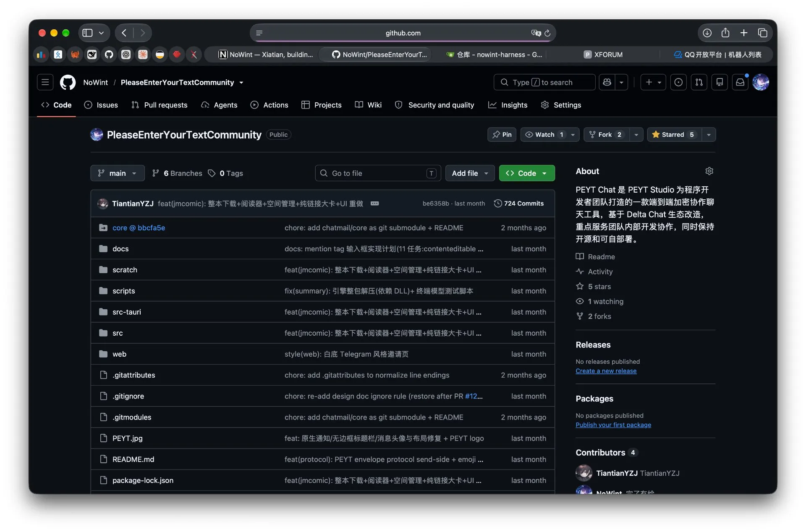Screen dimensions: 806x532
Task: Expand the Fork options dropdown arrow
Action: 636,135
